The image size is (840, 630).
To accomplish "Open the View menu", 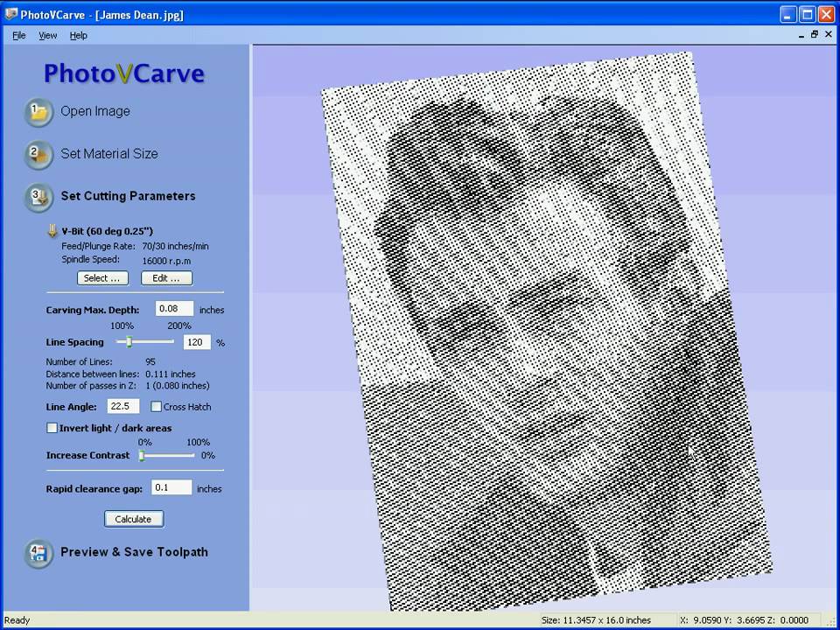I will click(x=47, y=35).
